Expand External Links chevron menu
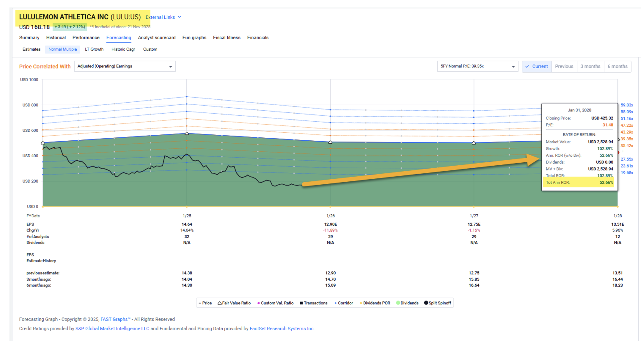 click(179, 17)
